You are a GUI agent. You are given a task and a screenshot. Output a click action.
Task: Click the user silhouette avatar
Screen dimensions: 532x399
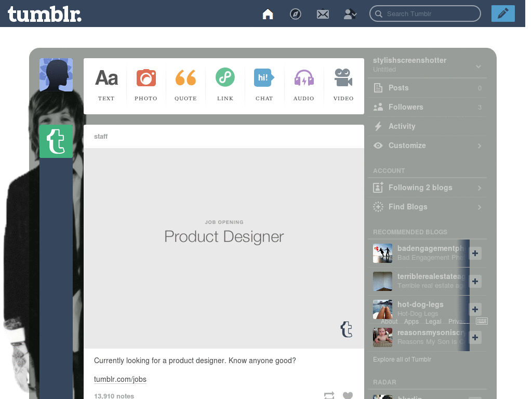click(x=56, y=75)
